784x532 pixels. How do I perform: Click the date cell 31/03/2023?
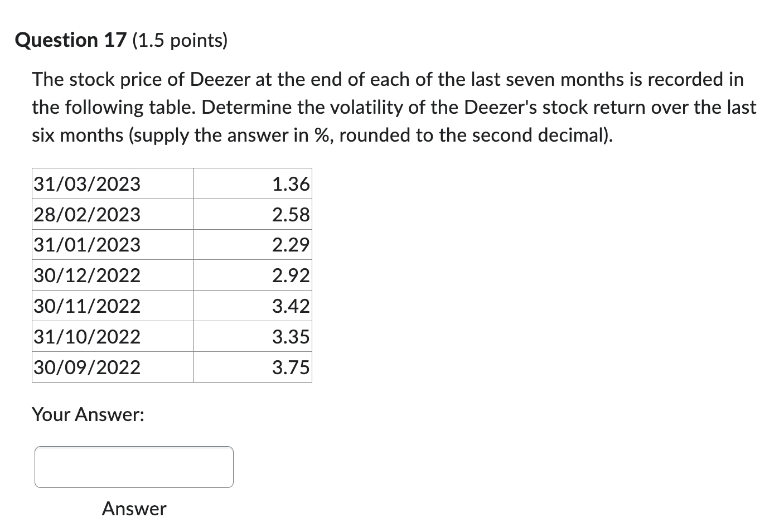click(x=86, y=183)
